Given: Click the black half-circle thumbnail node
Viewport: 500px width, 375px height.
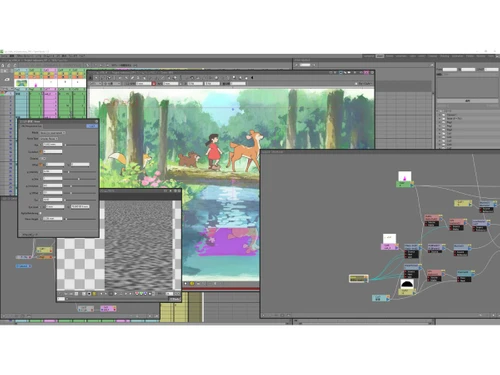Looking at the screenshot, I should pyautogui.click(x=407, y=284).
